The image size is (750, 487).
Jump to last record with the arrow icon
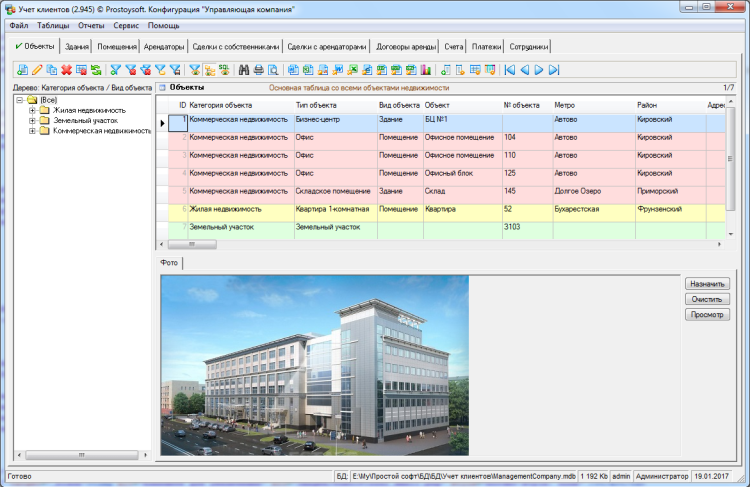coord(554,70)
